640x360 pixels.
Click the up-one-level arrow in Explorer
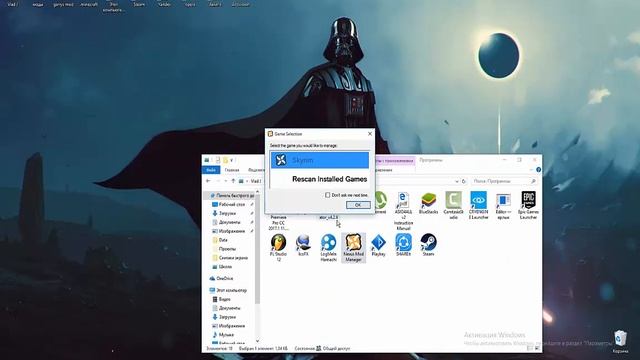[x=233, y=181]
